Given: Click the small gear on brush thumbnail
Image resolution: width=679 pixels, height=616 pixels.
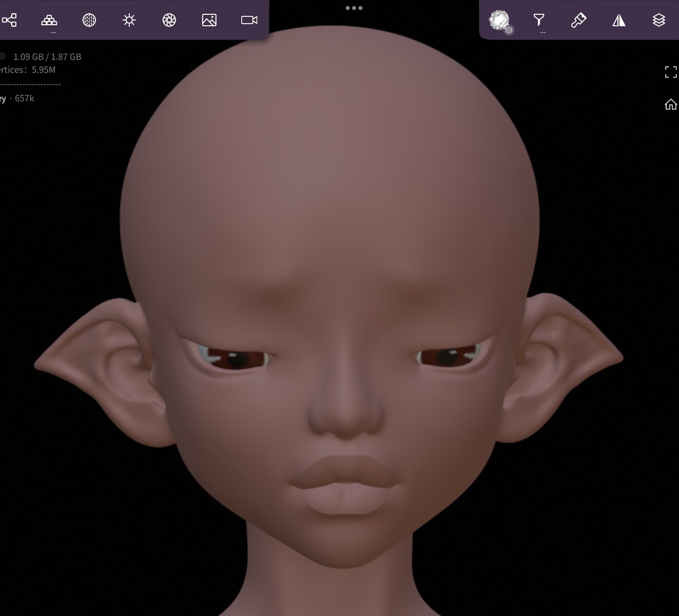Looking at the screenshot, I should click(x=509, y=30).
